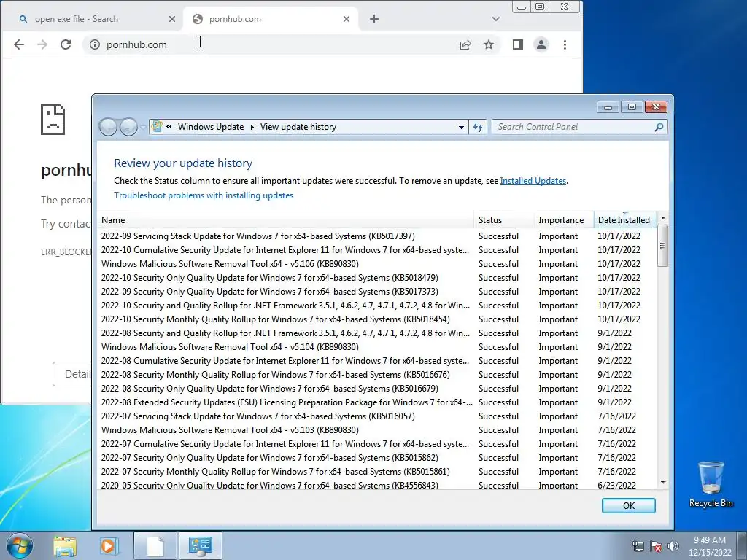747x560 pixels.
Task: Select the KB5017397 Servicing Stack Update row
Action: click(376, 236)
